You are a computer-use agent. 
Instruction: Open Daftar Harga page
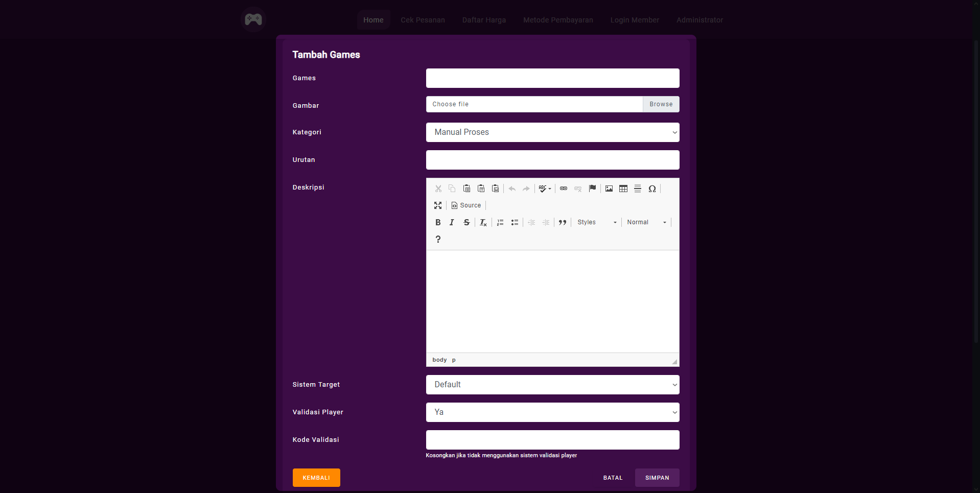pos(484,20)
